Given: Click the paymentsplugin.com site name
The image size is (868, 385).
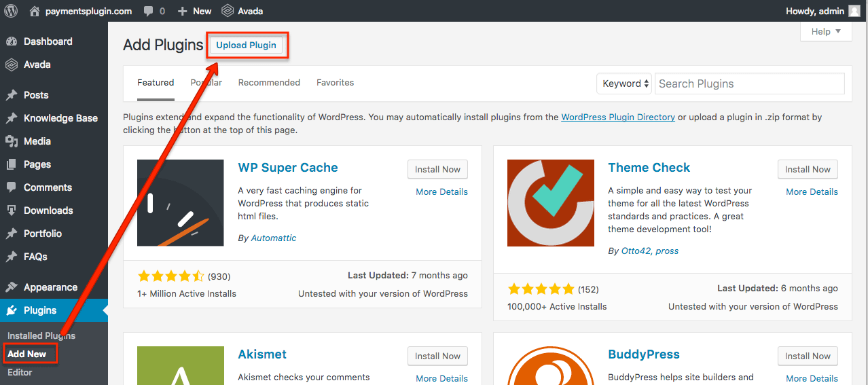Looking at the screenshot, I should pyautogui.click(x=88, y=11).
